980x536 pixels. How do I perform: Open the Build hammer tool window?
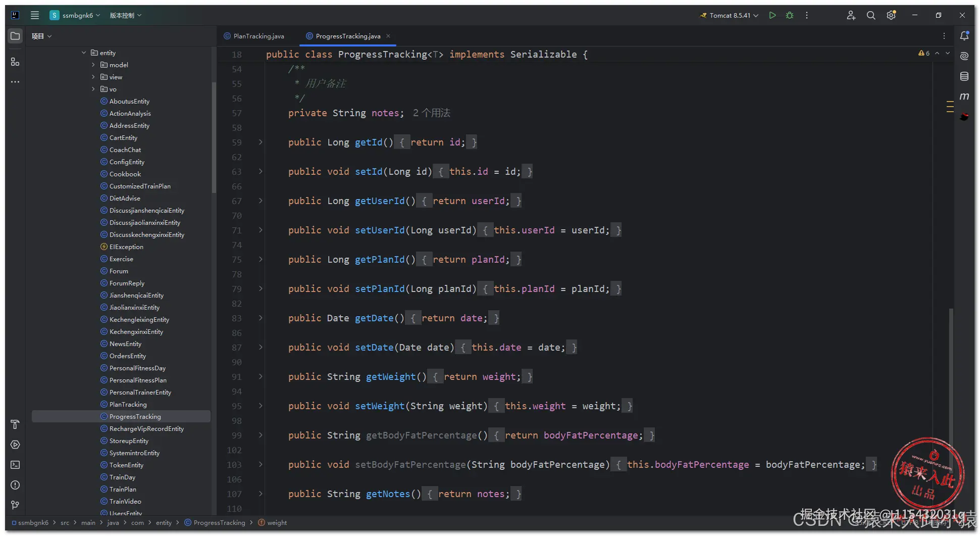point(15,424)
